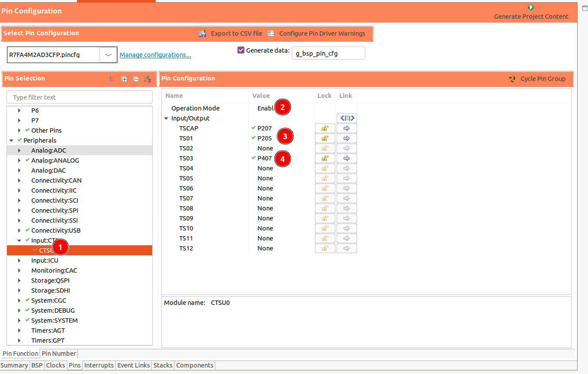Click the Export to CSV file icon
This screenshot has width=588, height=374.
coord(202,33)
